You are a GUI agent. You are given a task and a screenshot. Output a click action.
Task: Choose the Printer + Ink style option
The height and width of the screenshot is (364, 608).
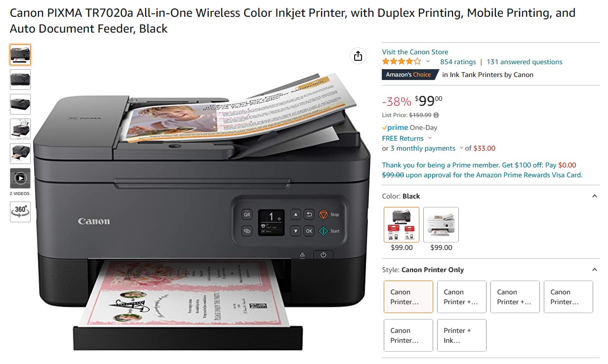tap(462, 335)
